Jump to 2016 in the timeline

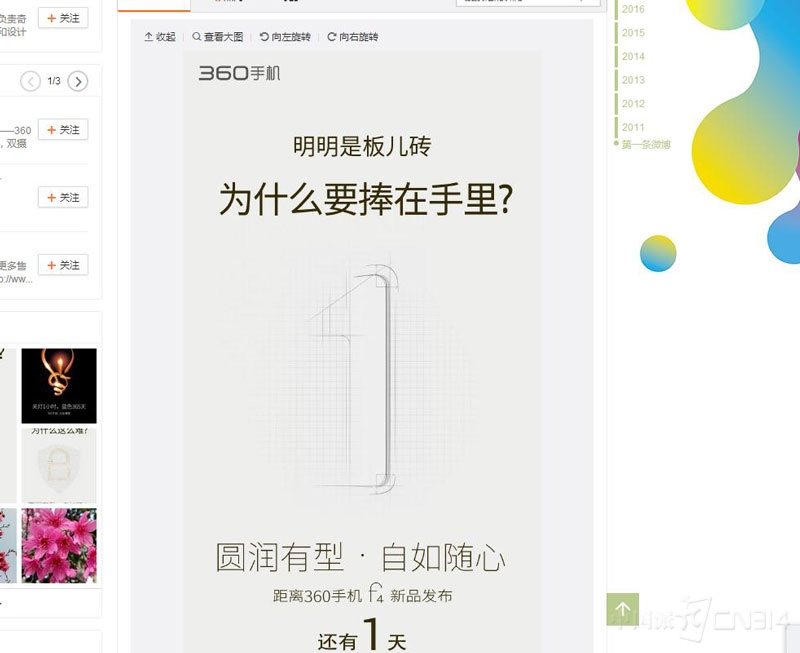click(x=633, y=9)
